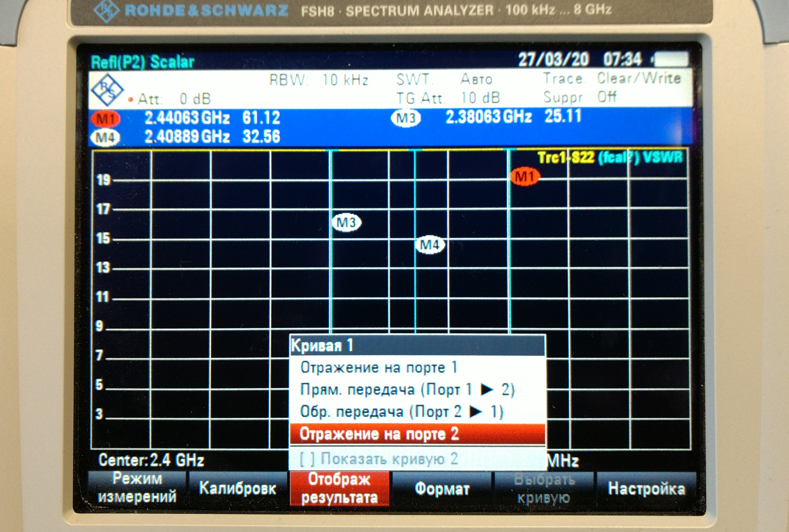The height and width of the screenshot is (532, 789).
Task: Open the Формат softkey menu
Action: [x=442, y=489]
